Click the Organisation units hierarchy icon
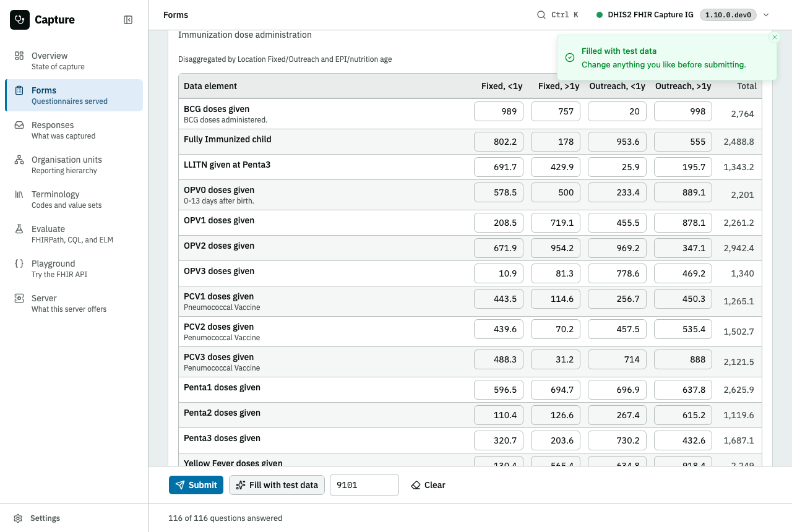 tap(19, 160)
